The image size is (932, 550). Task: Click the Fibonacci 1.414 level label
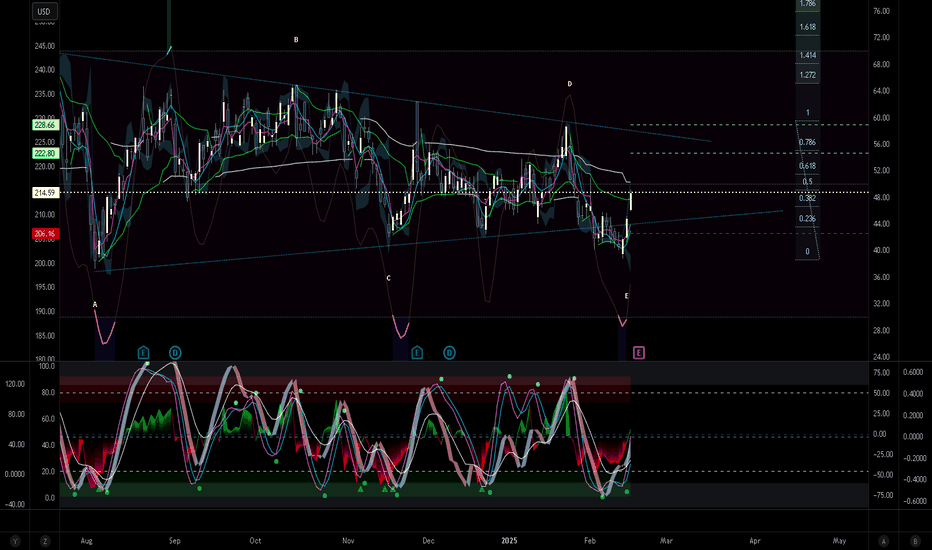[x=807, y=55]
